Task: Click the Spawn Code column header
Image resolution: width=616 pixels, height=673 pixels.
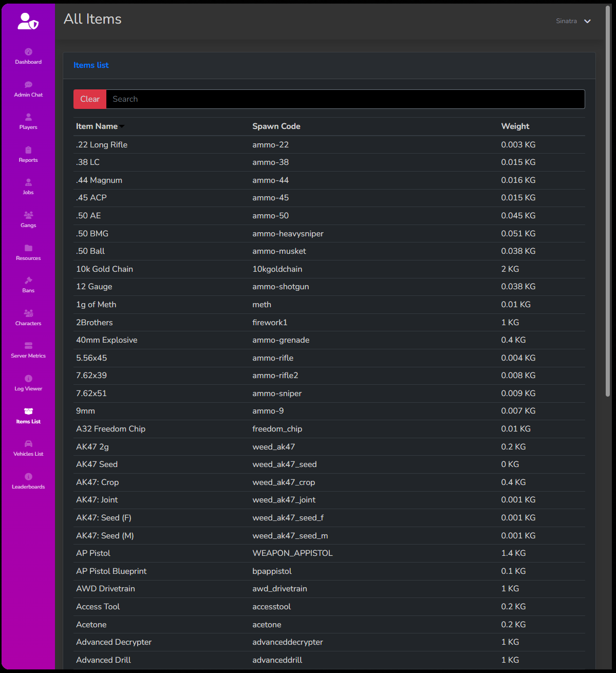Action: point(276,126)
